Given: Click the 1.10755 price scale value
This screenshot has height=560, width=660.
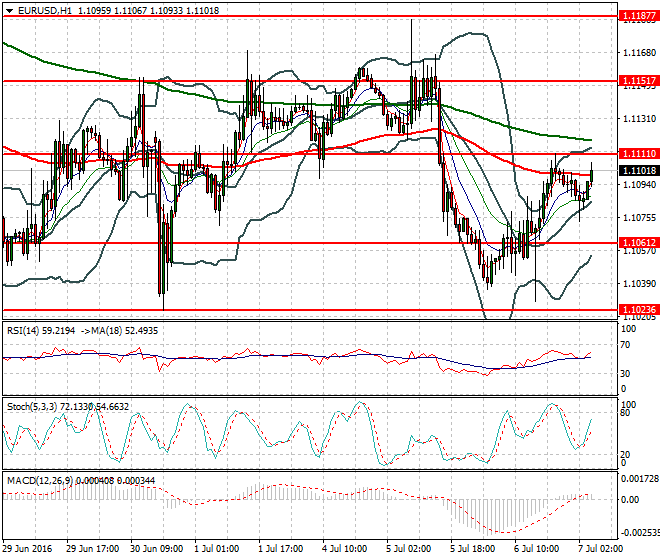Looking at the screenshot, I should point(639,218).
